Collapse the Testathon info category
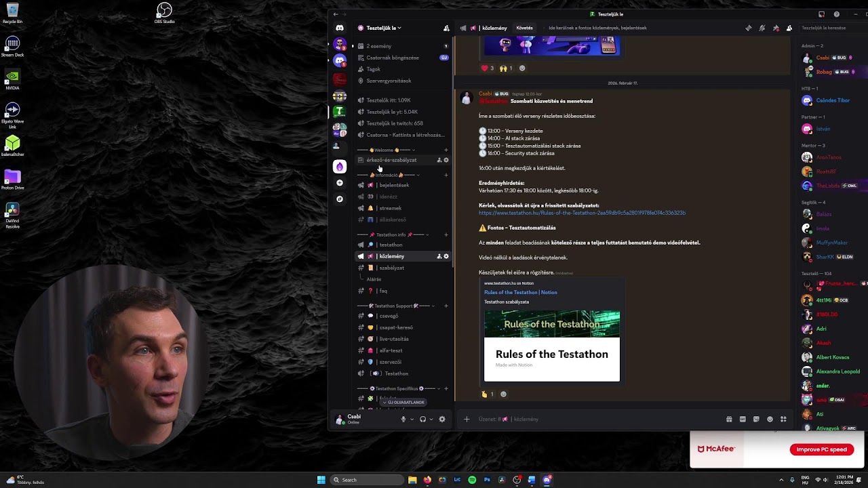The height and width of the screenshot is (488, 868). (392, 235)
